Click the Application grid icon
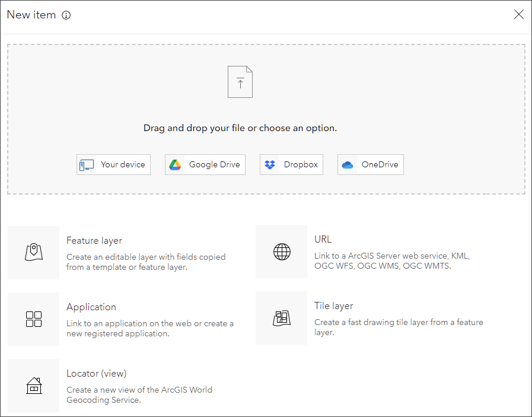The image size is (532, 417). point(34,319)
